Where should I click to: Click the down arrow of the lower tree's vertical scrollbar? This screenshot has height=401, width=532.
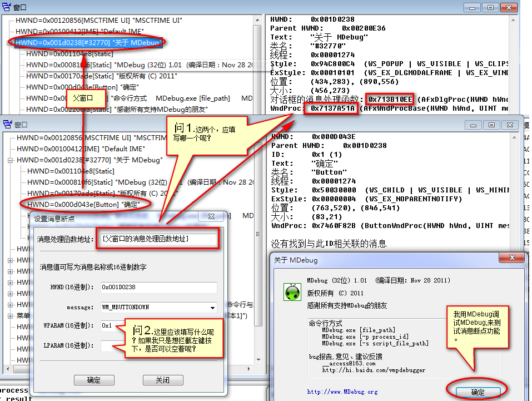pyautogui.click(x=258, y=360)
